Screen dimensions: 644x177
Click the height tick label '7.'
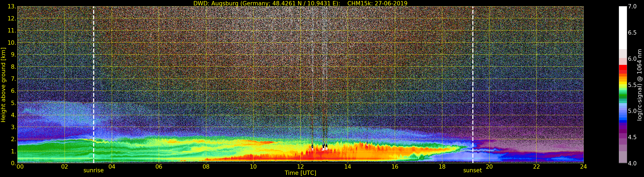14,79
